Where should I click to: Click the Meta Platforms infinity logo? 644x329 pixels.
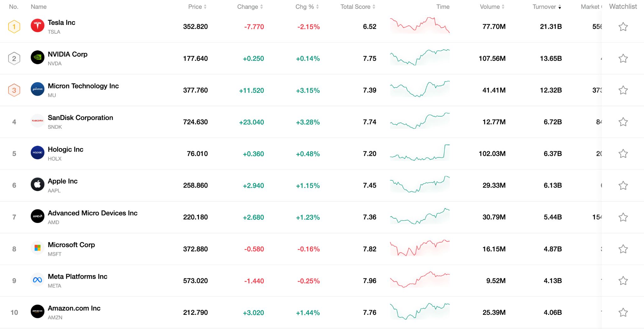(37, 279)
